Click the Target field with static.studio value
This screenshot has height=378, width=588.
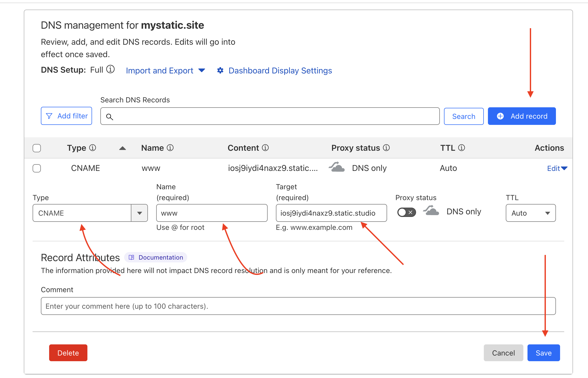[x=331, y=213]
